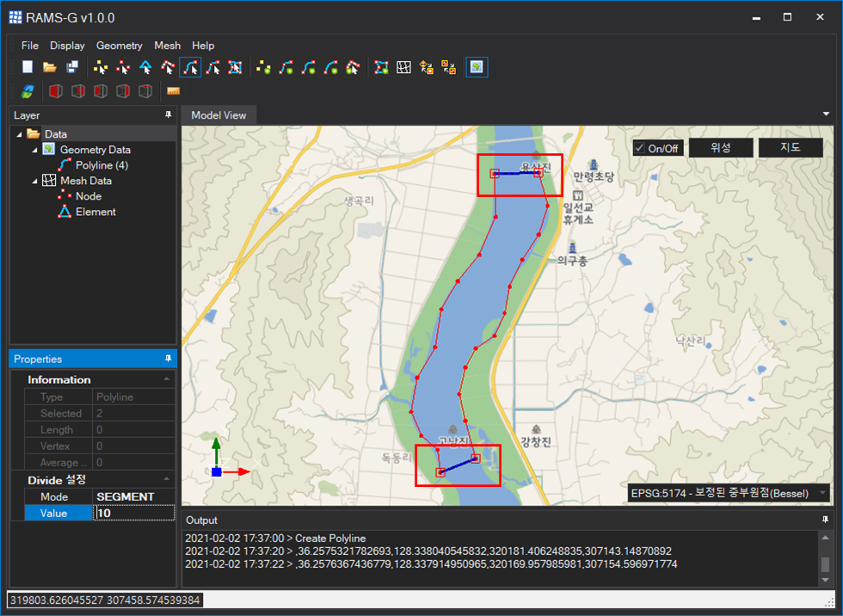Viewport: 843px width, 616px height.
Task: Open the Mesh menu
Action: [x=167, y=46]
